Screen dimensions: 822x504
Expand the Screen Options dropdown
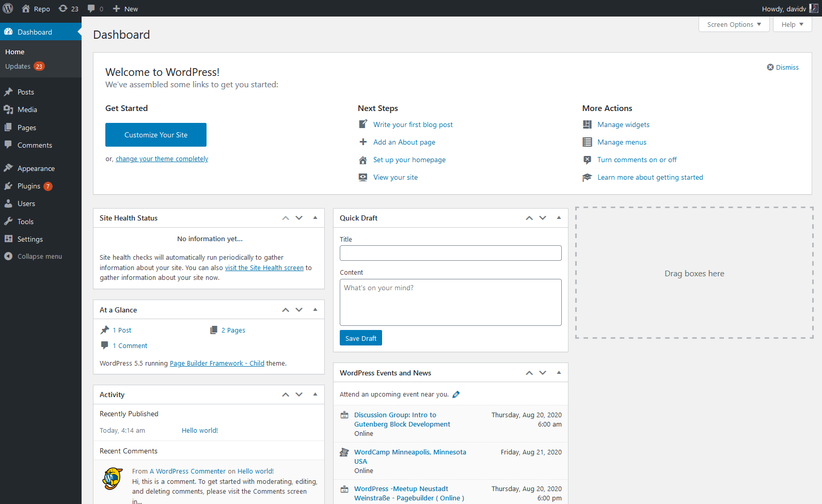point(734,24)
